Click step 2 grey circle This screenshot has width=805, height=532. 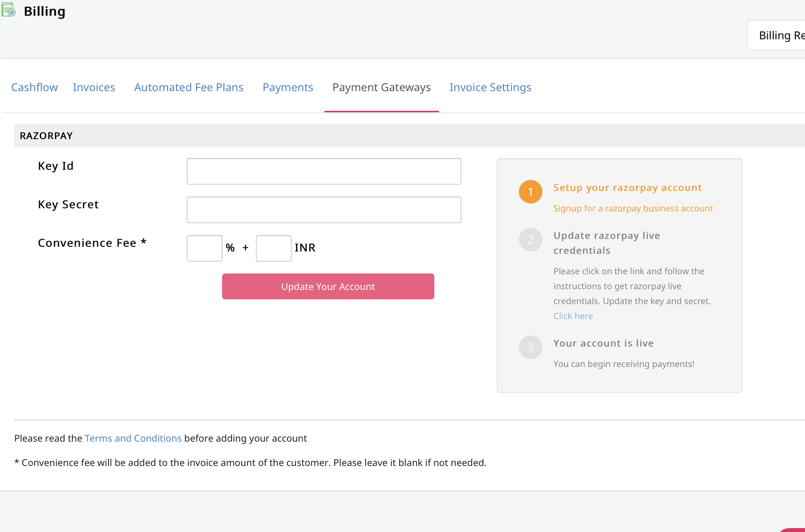tap(531, 240)
